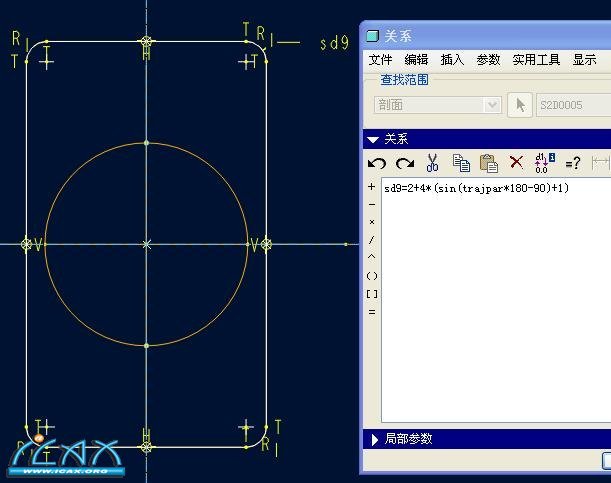Click the sd9 dimension label in sketch

(334, 43)
